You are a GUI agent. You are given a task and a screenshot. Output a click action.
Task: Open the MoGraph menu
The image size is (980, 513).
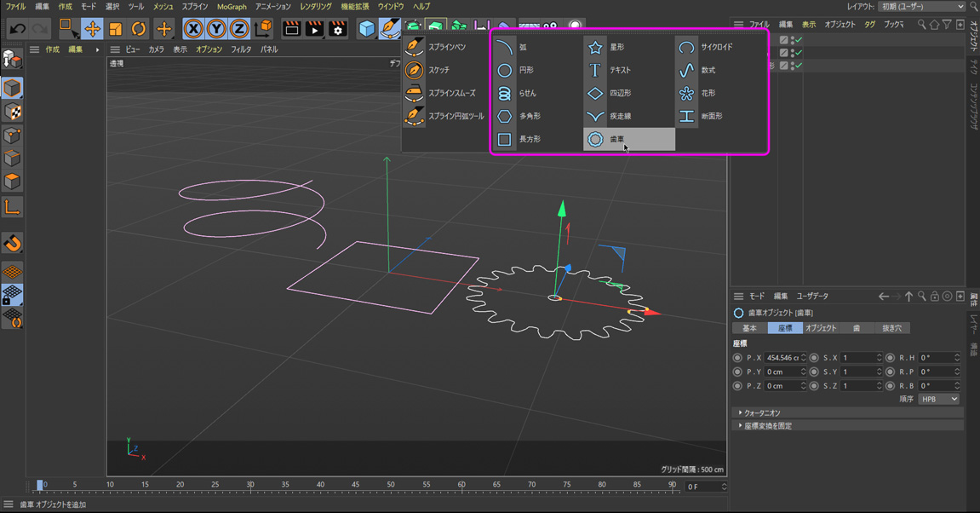point(232,7)
